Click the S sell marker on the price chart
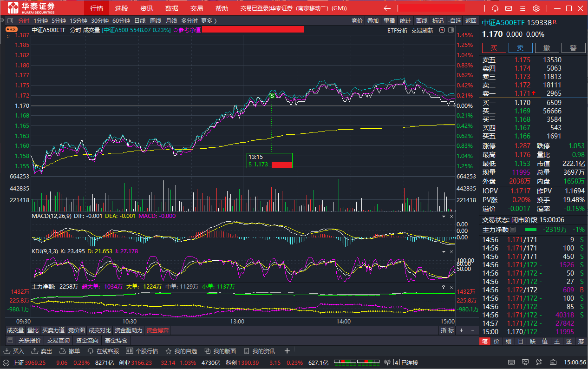The height and width of the screenshot is (369, 588). click(x=272, y=96)
